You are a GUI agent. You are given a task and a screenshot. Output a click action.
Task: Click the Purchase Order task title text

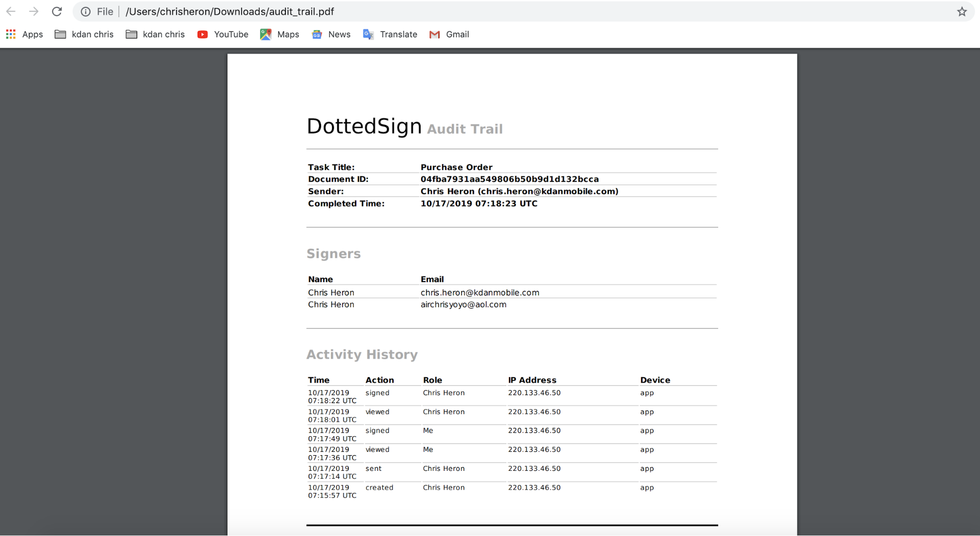pos(456,167)
